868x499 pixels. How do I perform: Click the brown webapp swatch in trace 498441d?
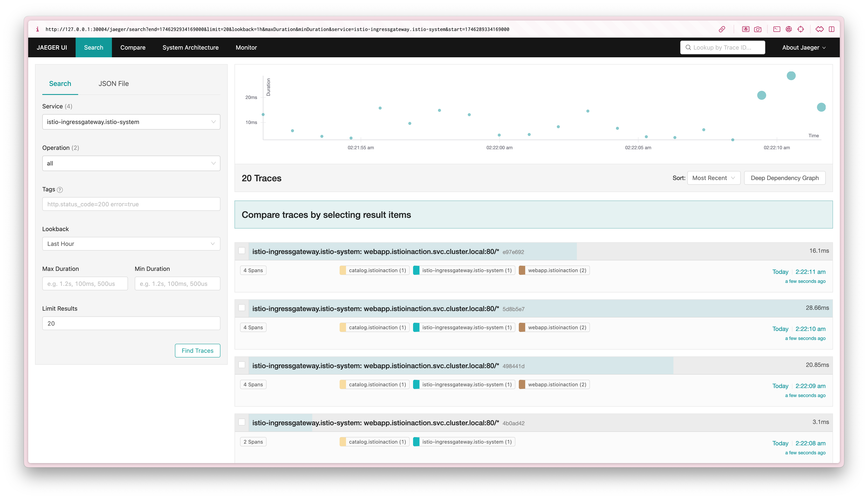(522, 385)
